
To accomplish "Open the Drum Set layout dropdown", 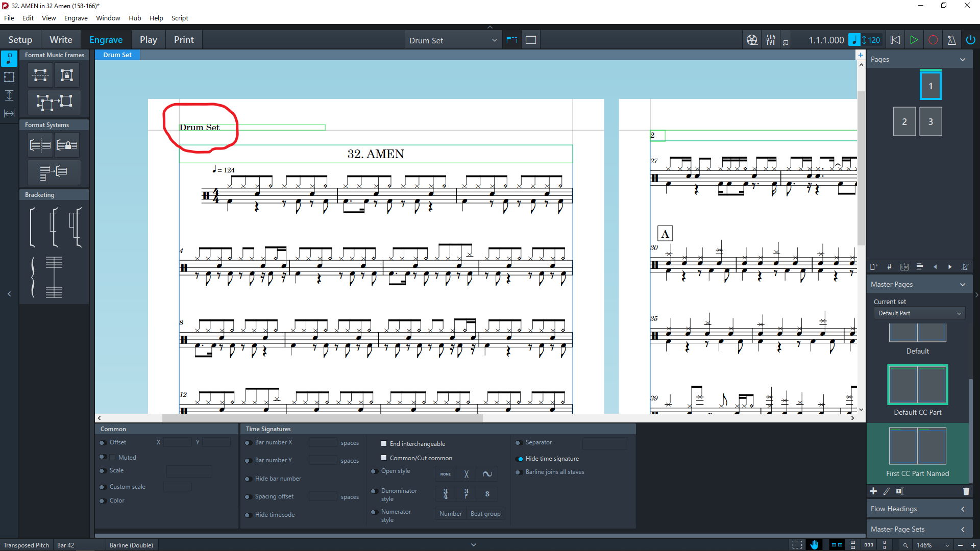I will 452,40.
